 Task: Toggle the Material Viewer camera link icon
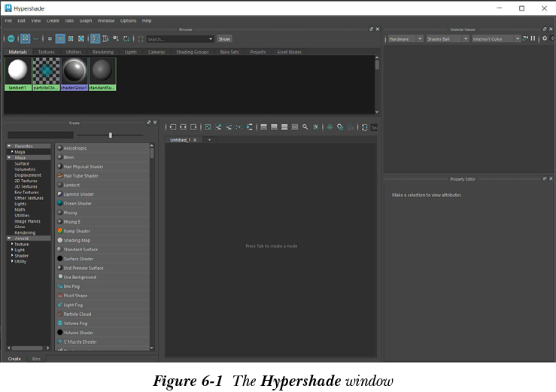526,38
